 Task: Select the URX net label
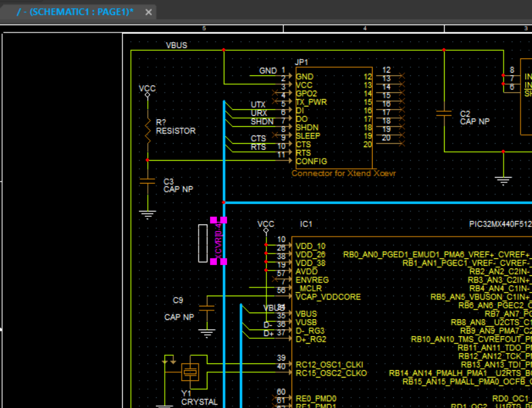[259, 113]
